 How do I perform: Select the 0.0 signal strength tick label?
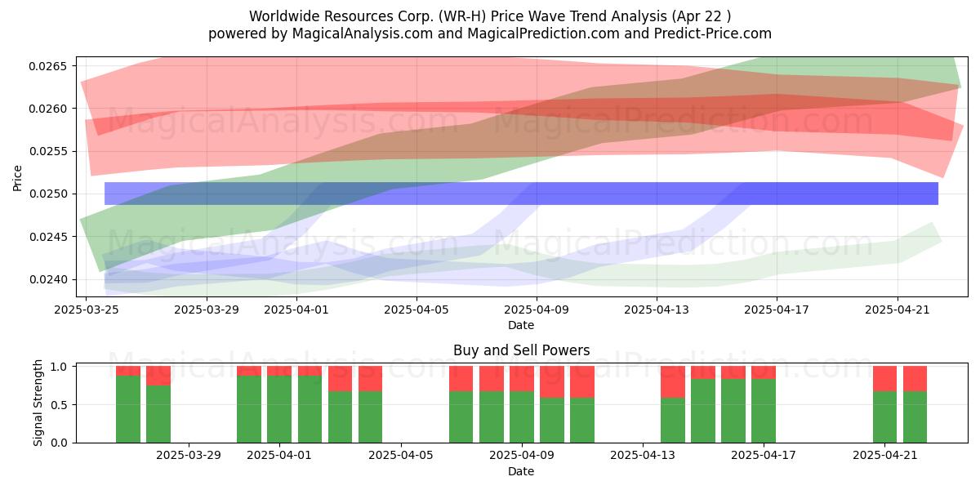60,443
